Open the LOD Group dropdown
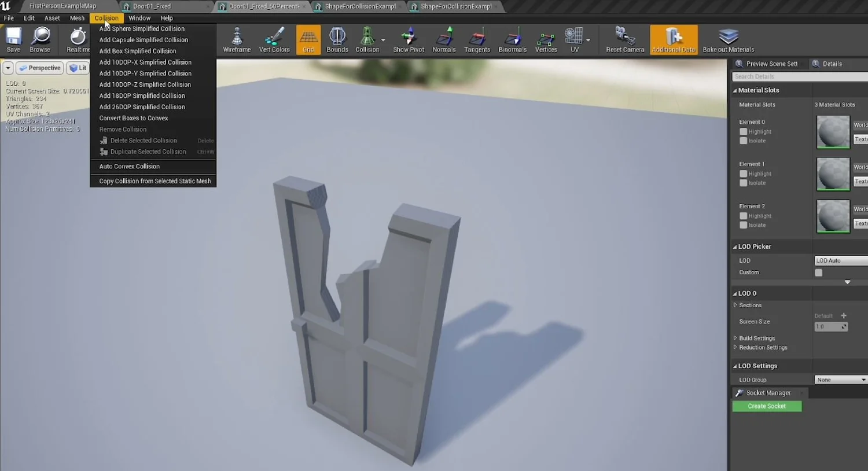Viewport: 868px width, 471px height. 840,379
